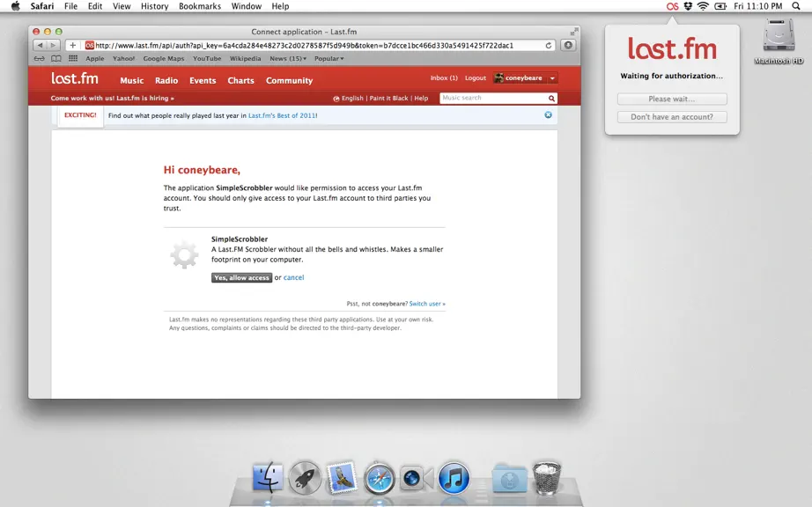Open the Community section
Screen dimensions: 812x507
pos(290,81)
